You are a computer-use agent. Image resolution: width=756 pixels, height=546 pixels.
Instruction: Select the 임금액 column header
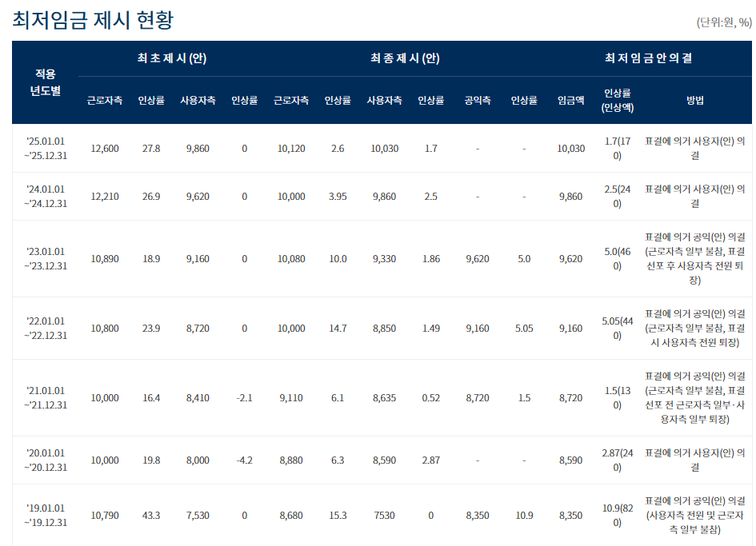pos(571,100)
